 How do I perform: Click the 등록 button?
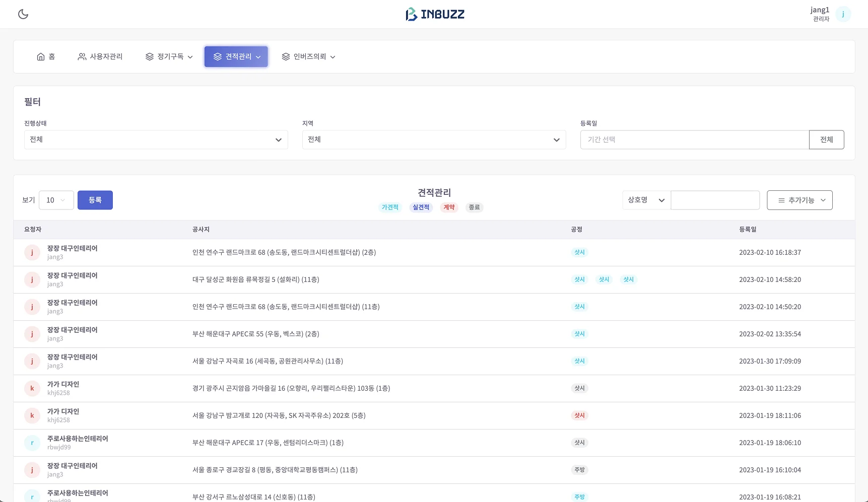pyautogui.click(x=95, y=200)
